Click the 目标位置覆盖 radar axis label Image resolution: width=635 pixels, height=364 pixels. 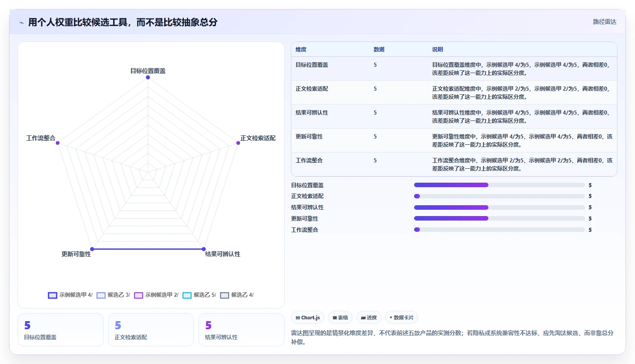[148, 71]
